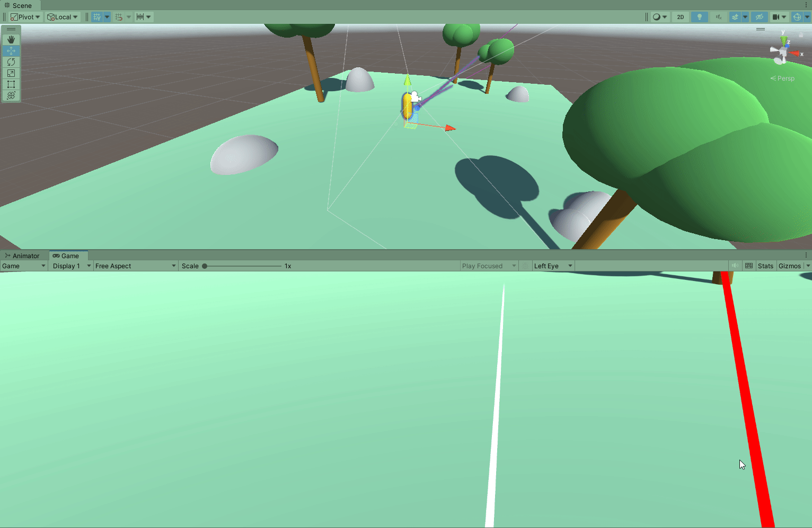Toggle the Game view keyboard shortcuts icon
Screen dimensions: 812x528
[x=749, y=266]
